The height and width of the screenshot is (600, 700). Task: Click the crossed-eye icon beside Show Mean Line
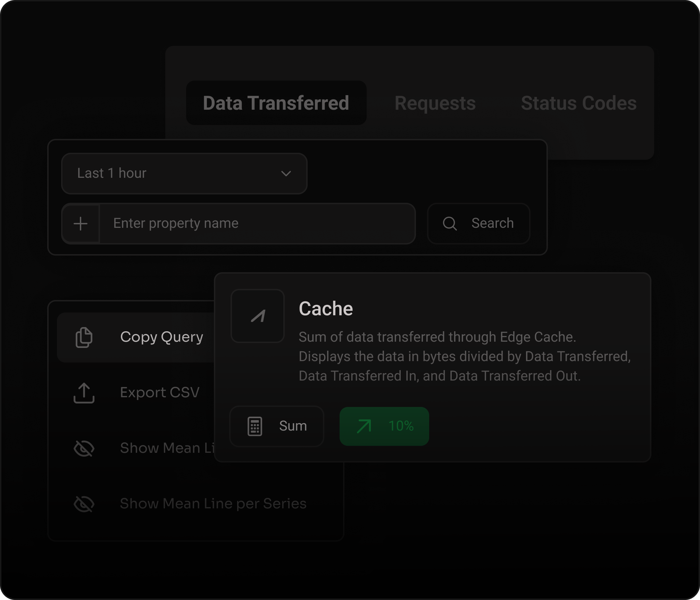pyautogui.click(x=84, y=448)
